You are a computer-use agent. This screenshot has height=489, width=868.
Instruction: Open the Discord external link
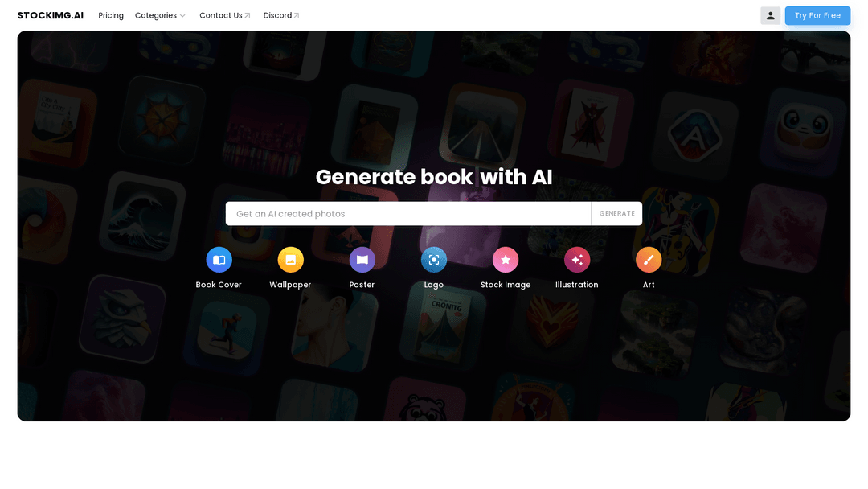tap(281, 15)
